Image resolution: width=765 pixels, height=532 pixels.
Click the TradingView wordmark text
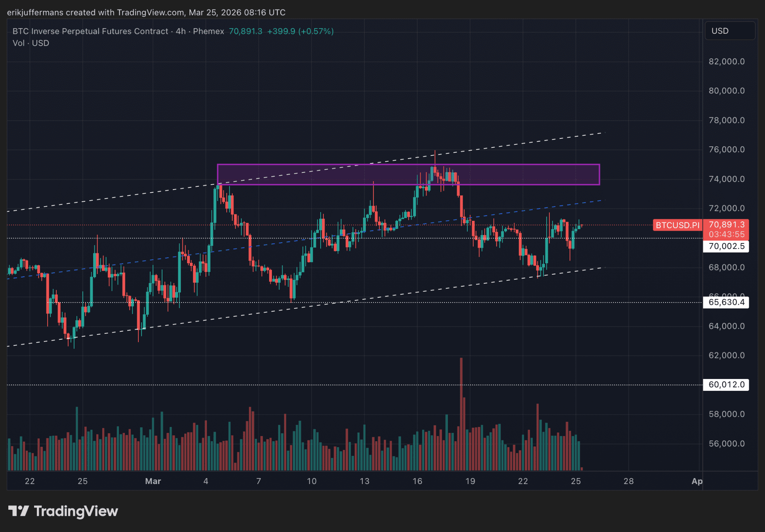(x=76, y=511)
